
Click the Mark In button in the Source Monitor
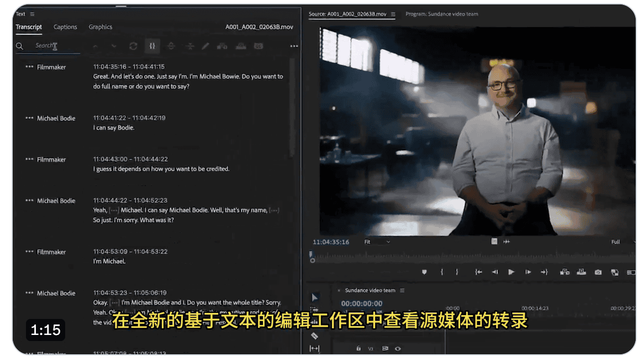tap(442, 272)
